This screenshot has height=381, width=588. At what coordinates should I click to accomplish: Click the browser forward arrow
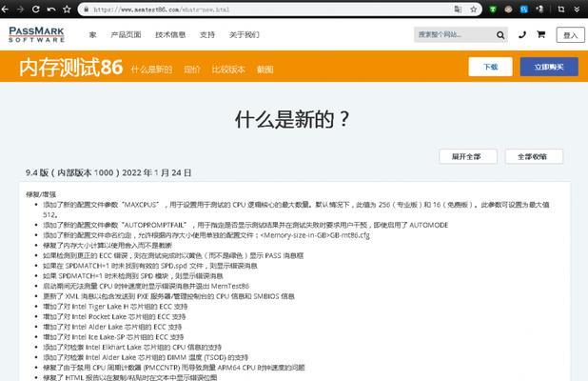click(20, 9)
